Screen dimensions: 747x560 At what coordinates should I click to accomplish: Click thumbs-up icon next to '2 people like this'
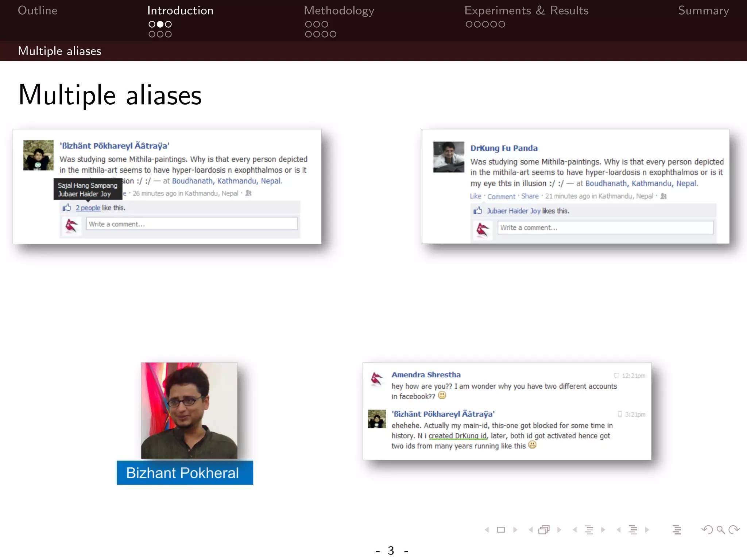[67, 207]
